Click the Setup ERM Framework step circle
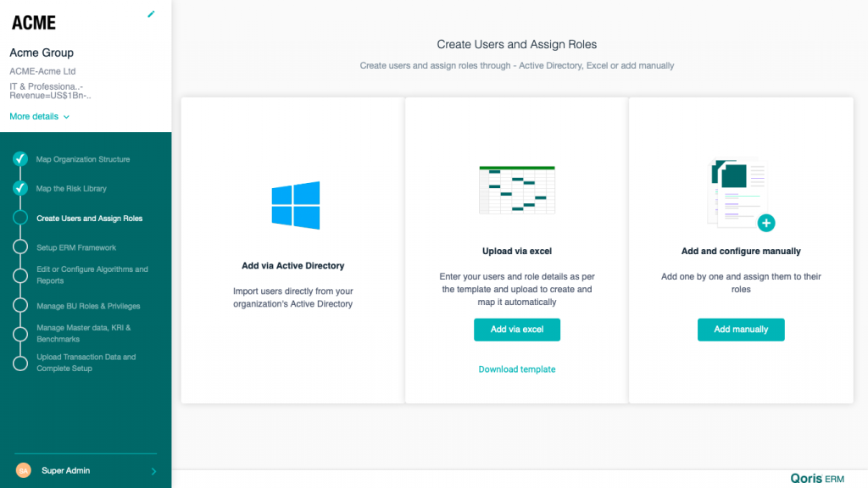 click(x=20, y=247)
